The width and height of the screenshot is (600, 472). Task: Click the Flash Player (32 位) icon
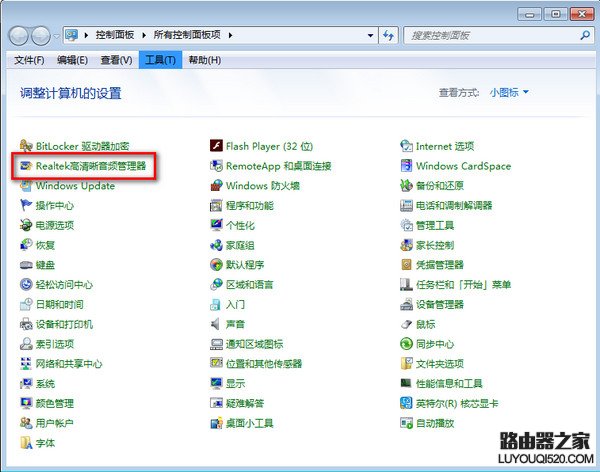coord(216,146)
